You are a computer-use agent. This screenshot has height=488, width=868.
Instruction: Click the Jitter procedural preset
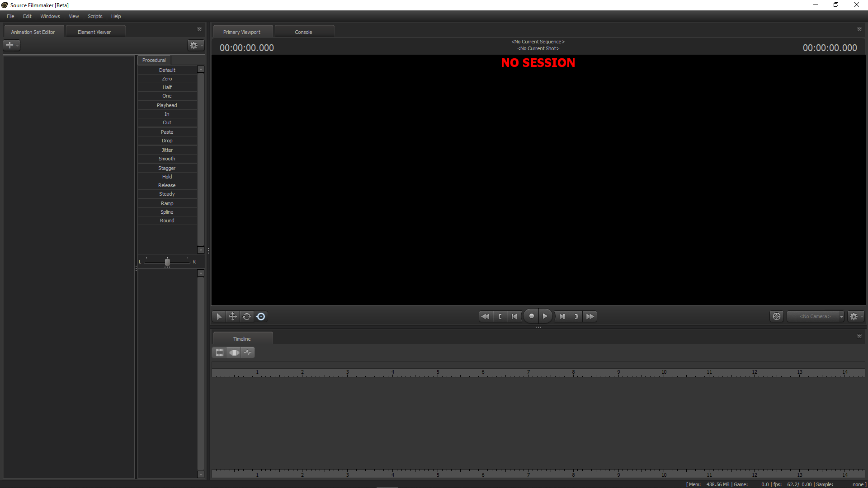coord(167,150)
